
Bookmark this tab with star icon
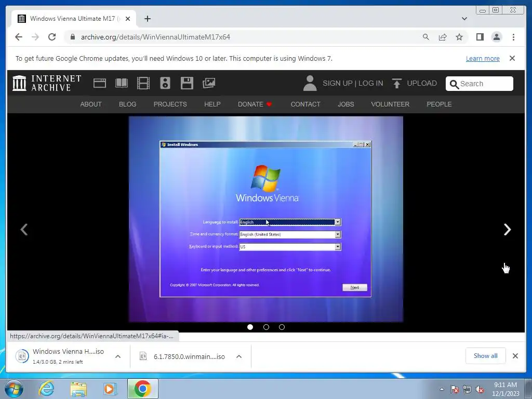[459, 37]
